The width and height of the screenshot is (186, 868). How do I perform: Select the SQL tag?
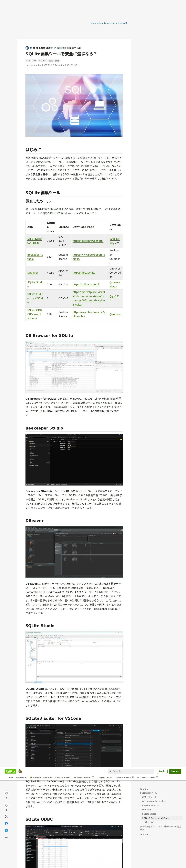(28, 61)
